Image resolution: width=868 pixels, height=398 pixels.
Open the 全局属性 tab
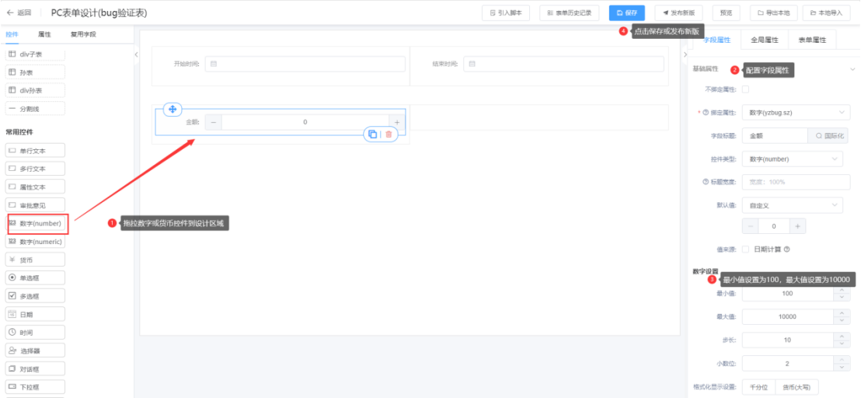tap(765, 40)
